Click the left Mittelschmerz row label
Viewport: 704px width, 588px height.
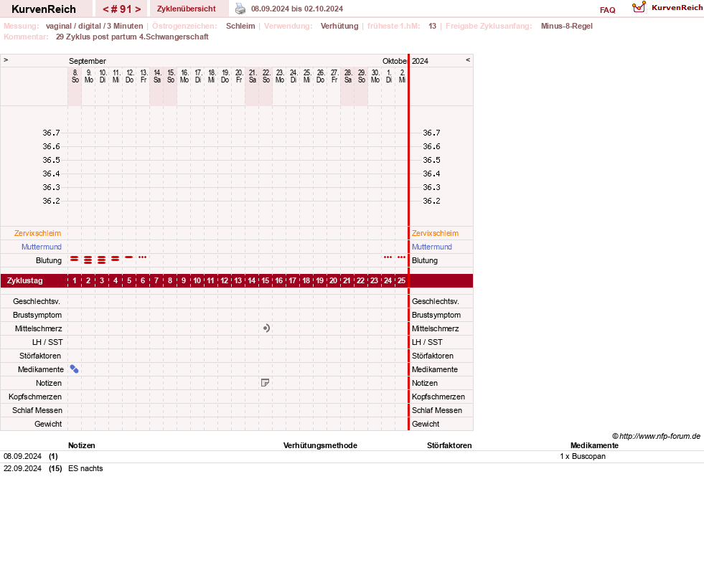pyautogui.click(x=39, y=328)
